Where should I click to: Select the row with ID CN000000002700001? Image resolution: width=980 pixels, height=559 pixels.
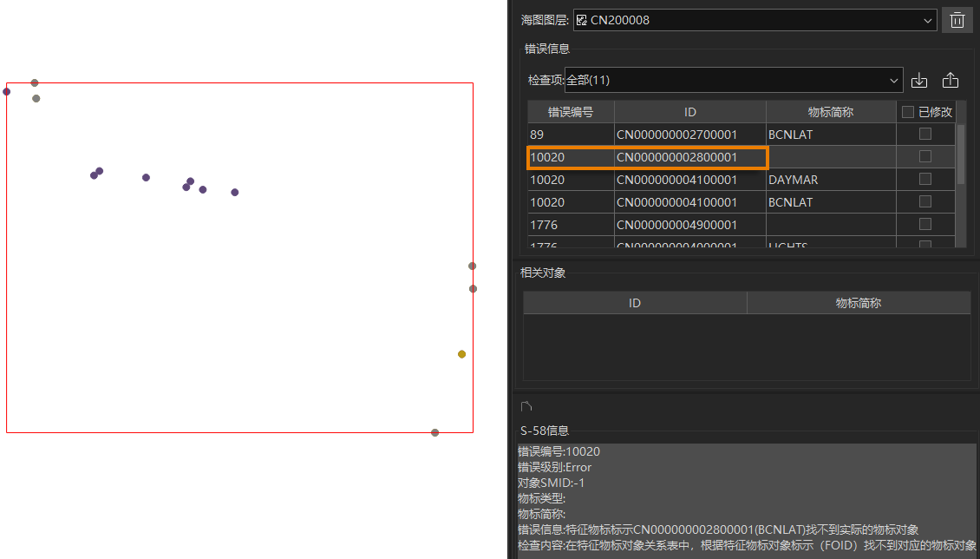(676, 135)
